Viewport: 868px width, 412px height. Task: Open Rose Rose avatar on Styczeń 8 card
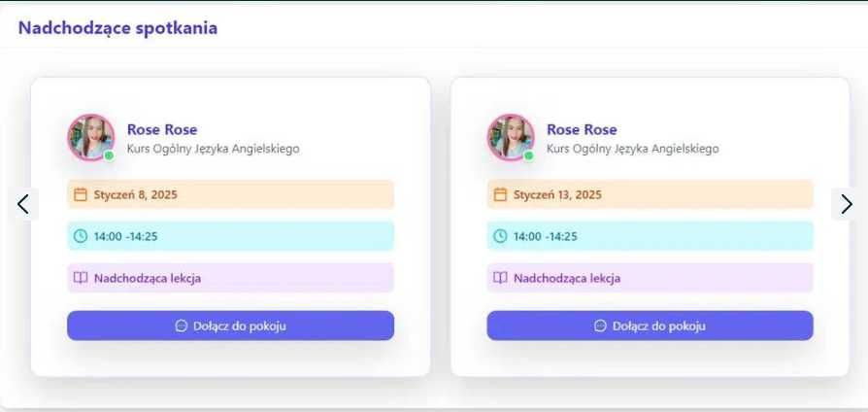tap(90, 137)
